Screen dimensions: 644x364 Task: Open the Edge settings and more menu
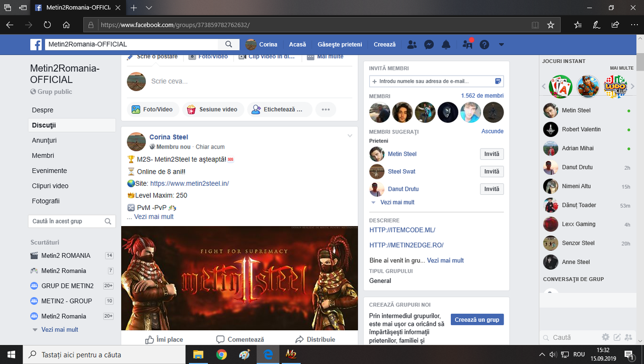click(634, 25)
